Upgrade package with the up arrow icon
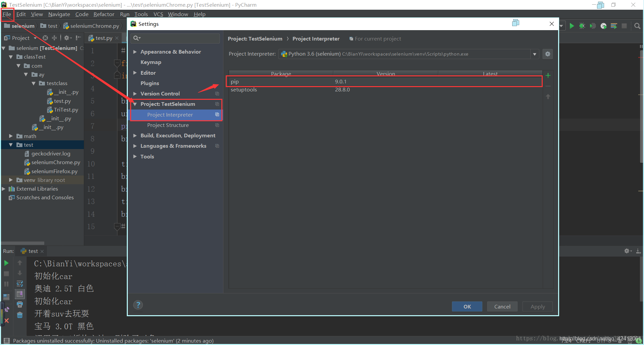This screenshot has width=644, height=345. 548,97
